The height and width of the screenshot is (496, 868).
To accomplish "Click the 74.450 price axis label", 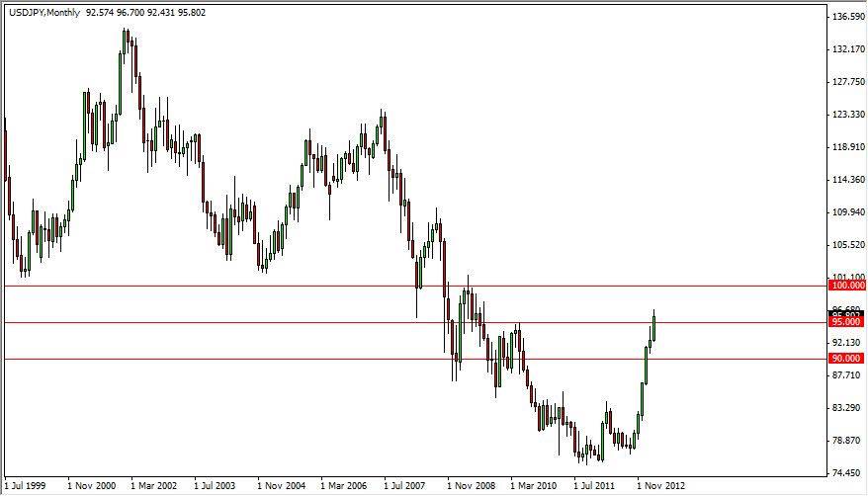I will pos(847,472).
